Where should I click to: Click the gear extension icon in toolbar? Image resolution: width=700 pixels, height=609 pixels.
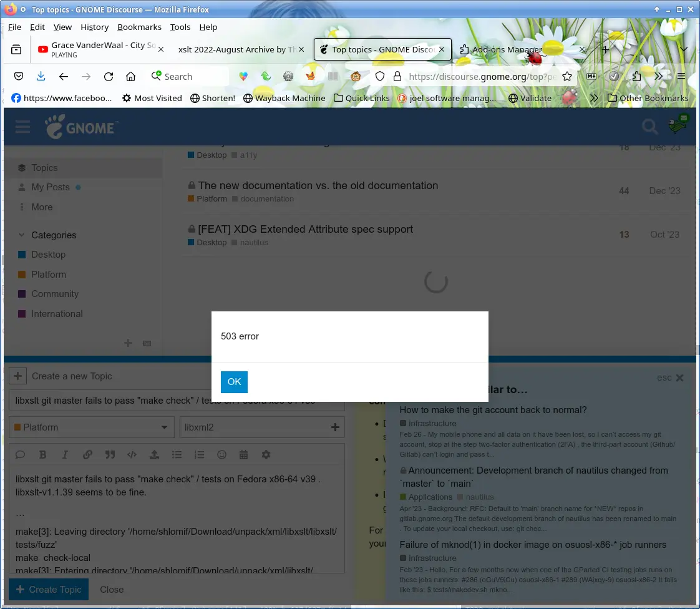(288, 76)
